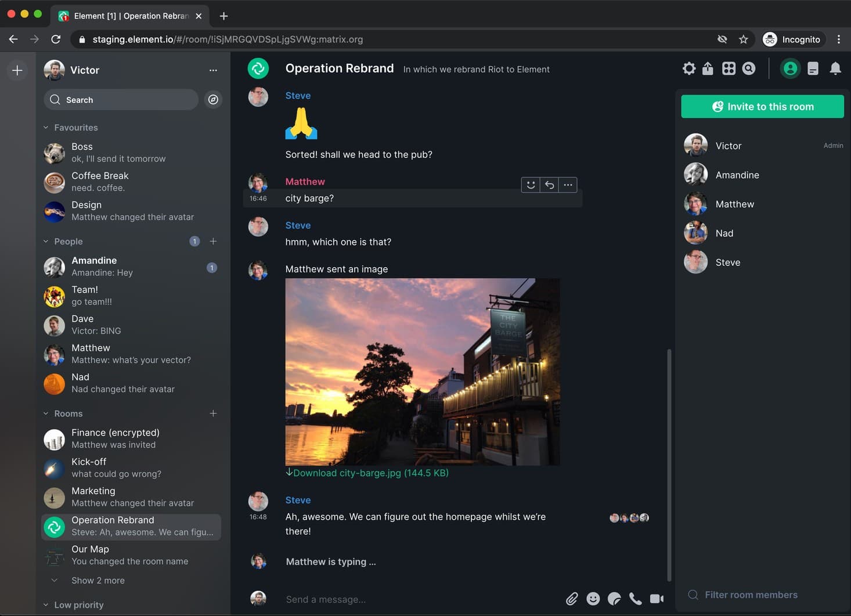Attach a file with paperclip icon
This screenshot has height=616, width=851.
[x=572, y=599]
